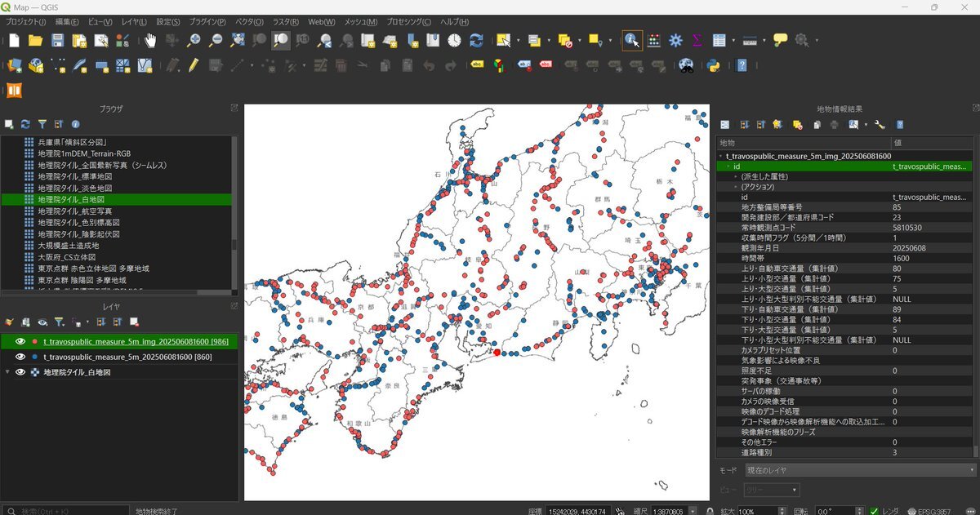The width and height of the screenshot is (980, 515).
Task: Remove layer icon in Layers panel toolbar
Action: 134,322
